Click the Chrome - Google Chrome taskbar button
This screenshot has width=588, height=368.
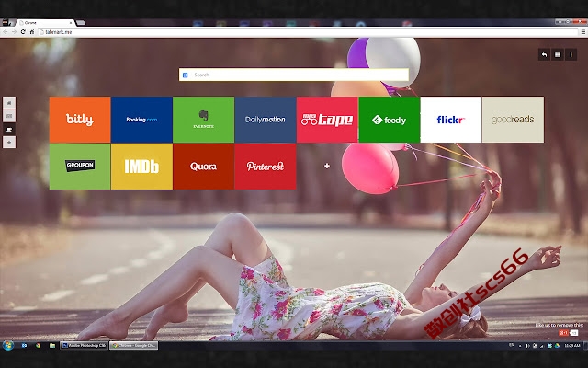click(x=133, y=346)
